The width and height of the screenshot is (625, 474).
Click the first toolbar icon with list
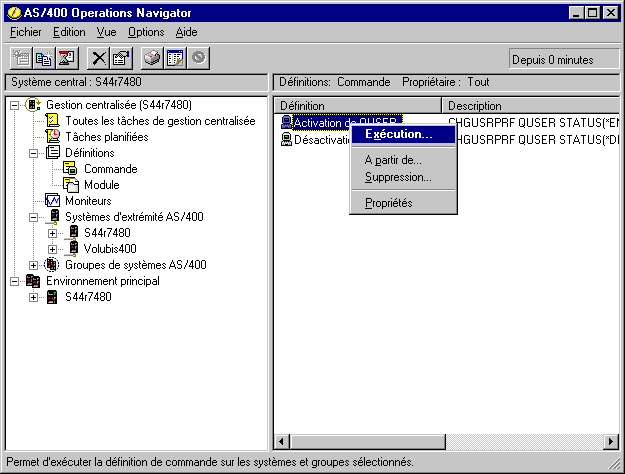coord(21,58)
